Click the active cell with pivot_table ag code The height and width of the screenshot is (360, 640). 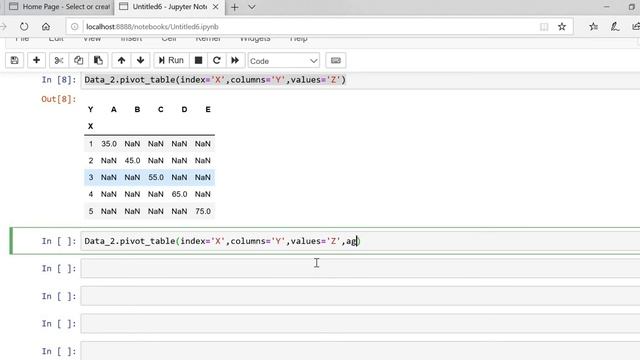360,241
